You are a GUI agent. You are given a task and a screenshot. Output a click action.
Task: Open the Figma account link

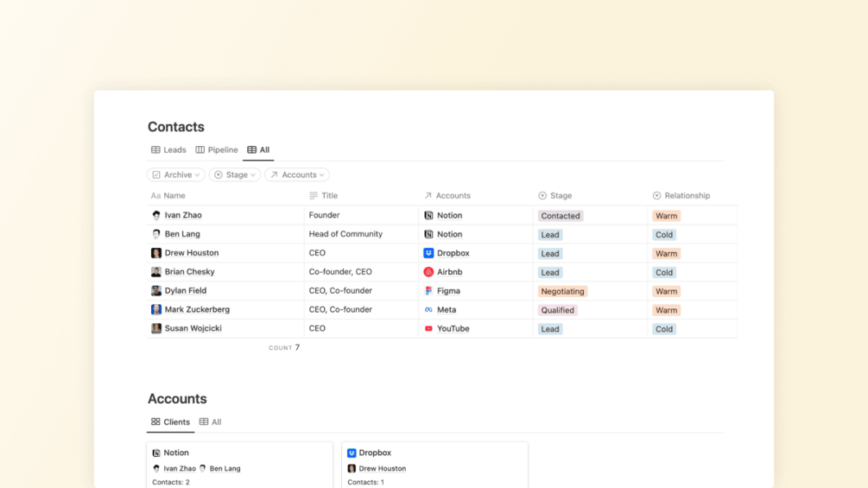[448, 290]
